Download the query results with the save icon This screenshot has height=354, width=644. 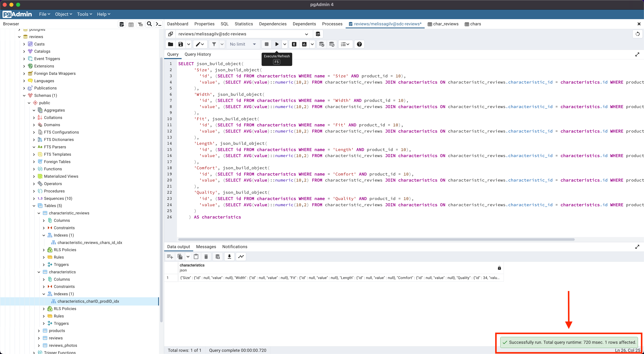pos(229,257)
